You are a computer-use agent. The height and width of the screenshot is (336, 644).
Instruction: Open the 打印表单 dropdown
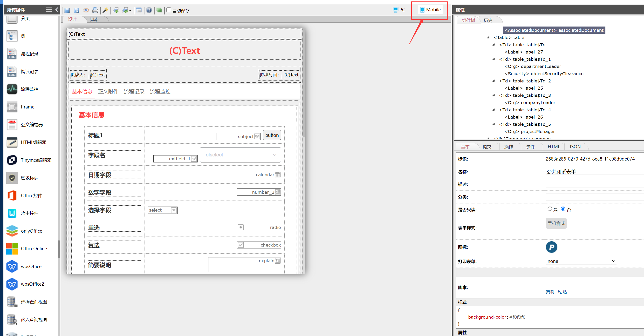(581, 261)
